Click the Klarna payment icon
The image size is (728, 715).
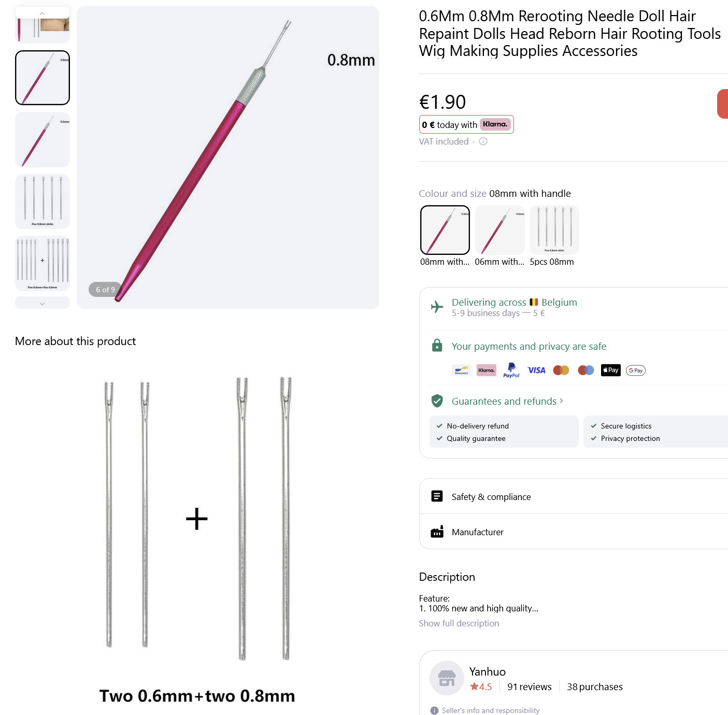click(x=486, y=370)
